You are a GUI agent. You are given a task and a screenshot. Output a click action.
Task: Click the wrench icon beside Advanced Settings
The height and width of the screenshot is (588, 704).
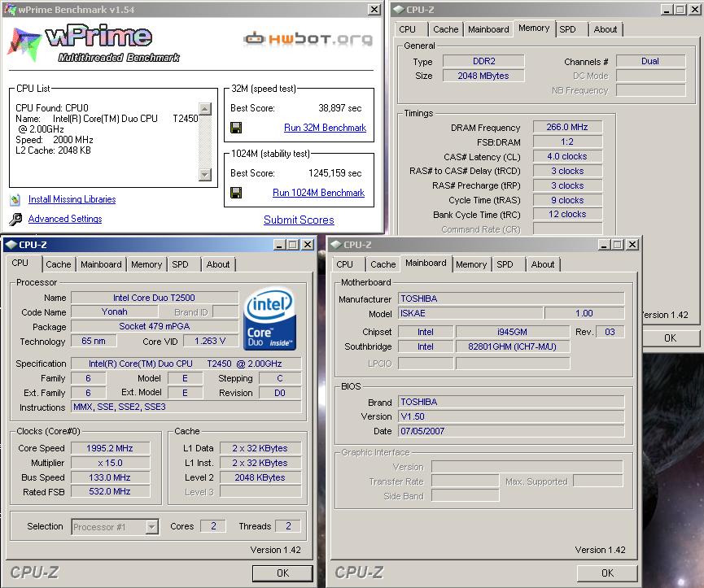click(15, 219)
